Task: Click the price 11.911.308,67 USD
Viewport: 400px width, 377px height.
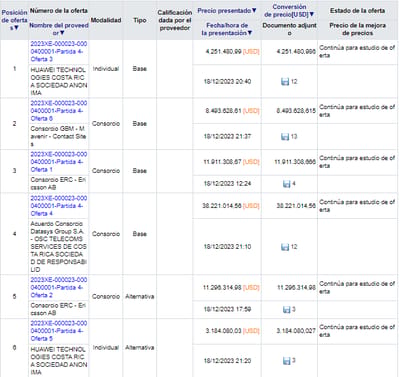Action: pos(231,162)
